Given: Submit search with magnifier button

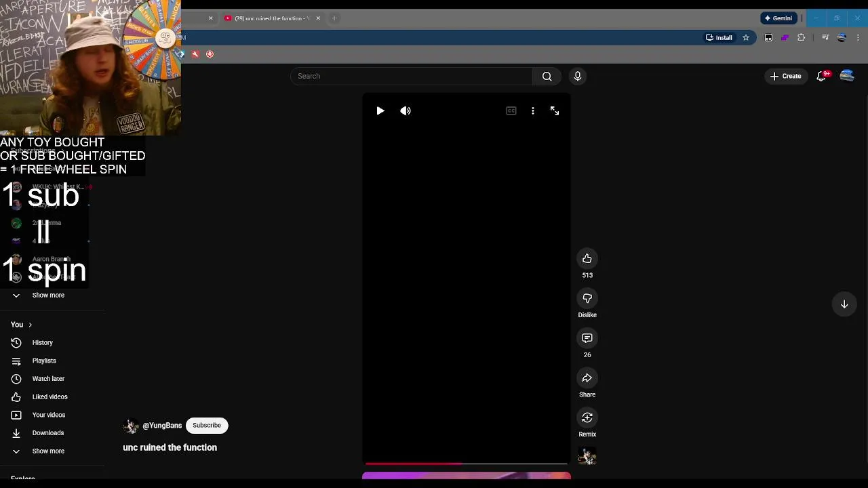Looking at the screenshot, I should click(x=547, y=76).
